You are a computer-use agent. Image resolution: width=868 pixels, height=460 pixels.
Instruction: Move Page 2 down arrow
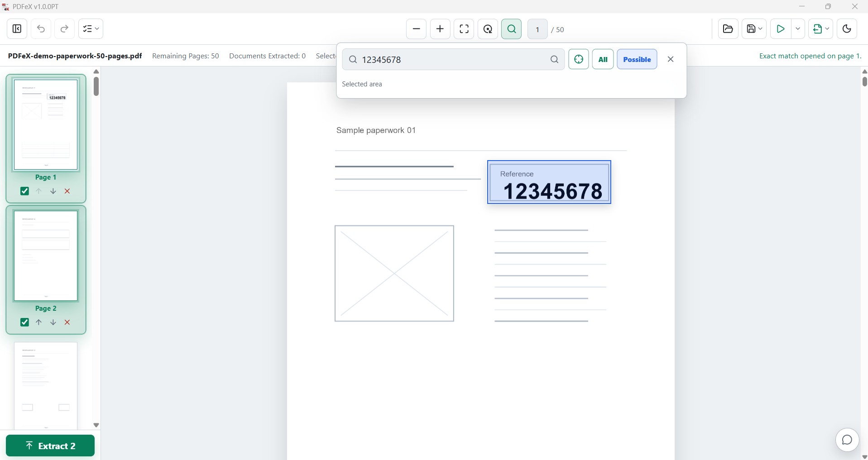pos(53,322)
